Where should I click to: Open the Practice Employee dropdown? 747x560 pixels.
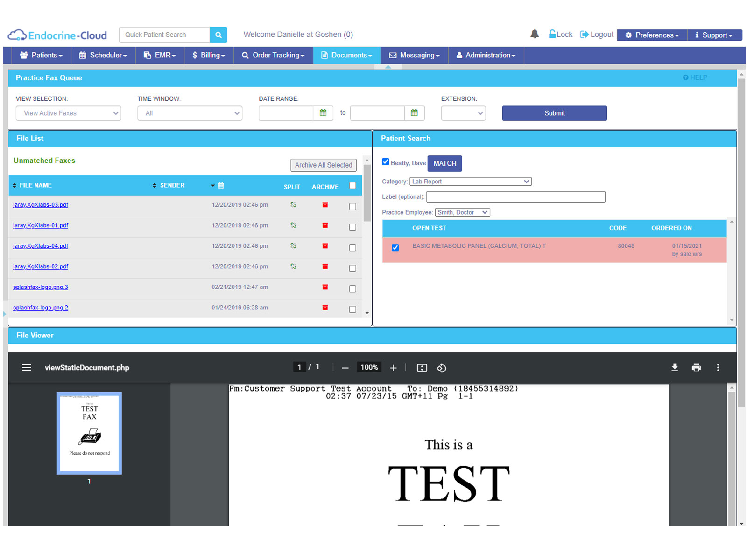[x=463, y=212]
